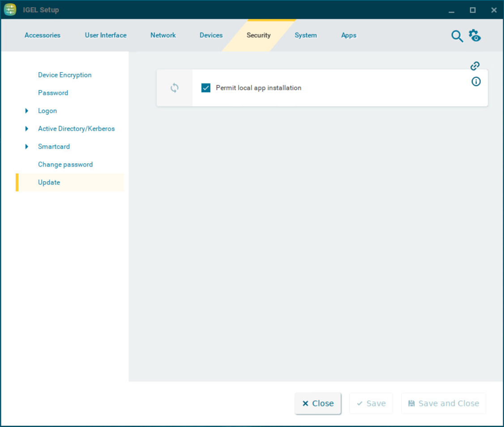Image resolution: width=504 pixels, height=427 pixels.
Task: Maximize the IGEL Setup window
Action: 472,10
